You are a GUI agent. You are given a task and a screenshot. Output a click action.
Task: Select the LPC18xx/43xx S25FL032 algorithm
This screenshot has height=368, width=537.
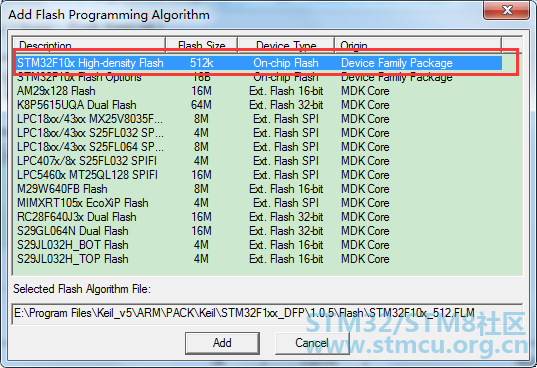(259, 133)
